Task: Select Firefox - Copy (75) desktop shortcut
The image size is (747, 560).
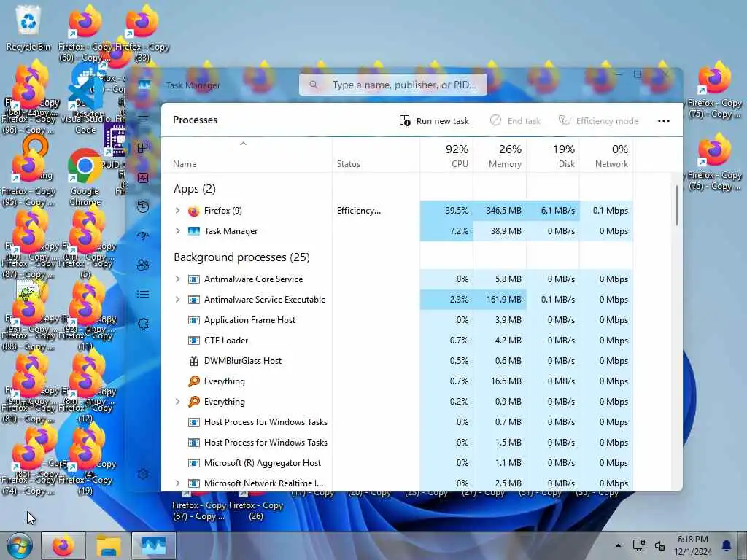Action: pos(714,90)
